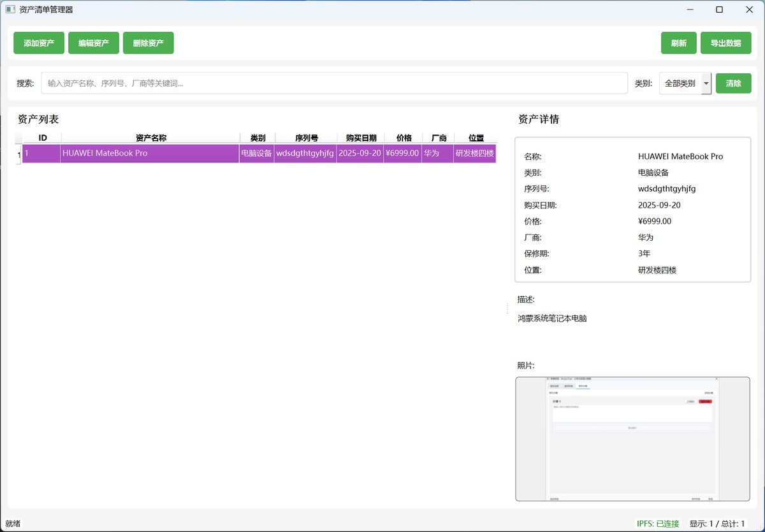
Task: Close the 资产清单管理器 window
Action: pyautogui.click(x=749, y=10)
